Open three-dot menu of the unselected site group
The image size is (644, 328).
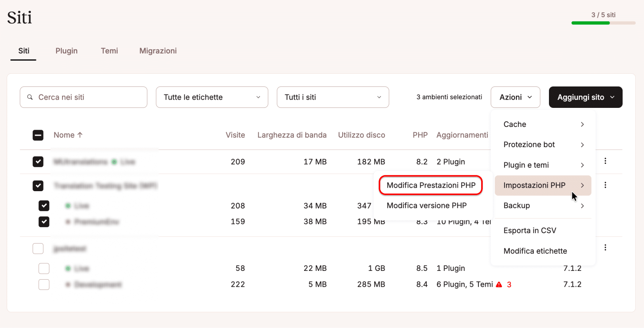[605, 248]
